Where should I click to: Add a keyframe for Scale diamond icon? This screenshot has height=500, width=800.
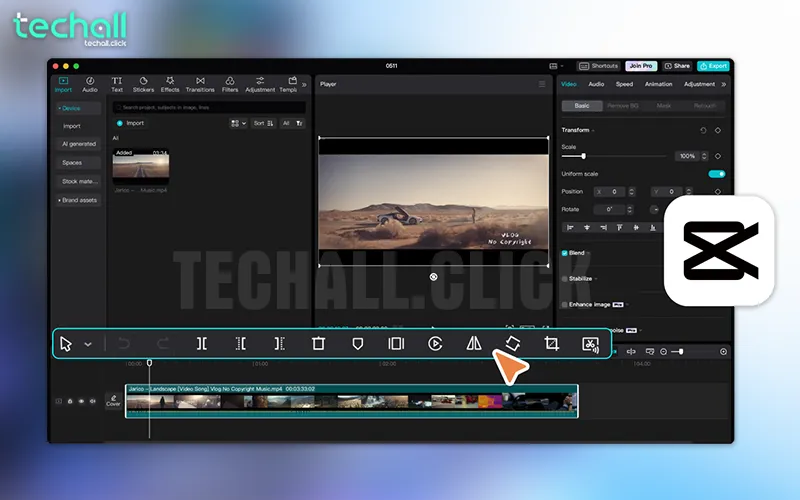pos(718,156)
